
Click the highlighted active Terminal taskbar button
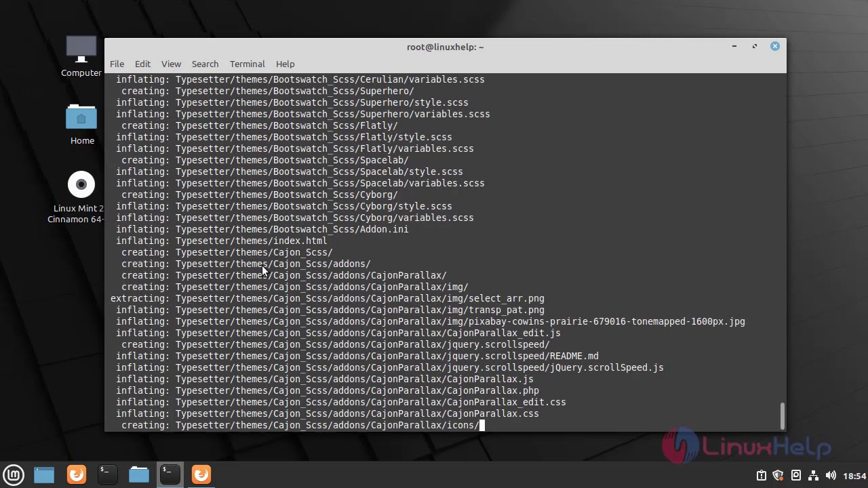coord(170,474)
